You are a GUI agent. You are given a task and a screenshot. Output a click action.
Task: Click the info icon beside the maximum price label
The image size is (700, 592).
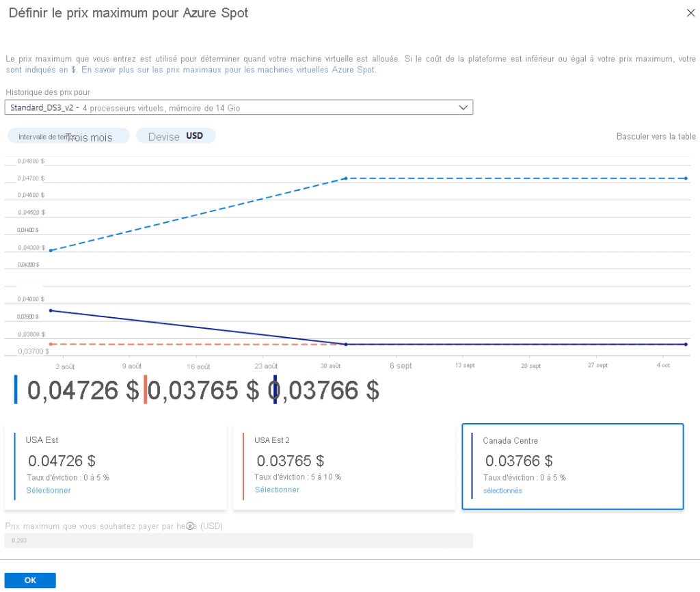click(x=190, y=526)
